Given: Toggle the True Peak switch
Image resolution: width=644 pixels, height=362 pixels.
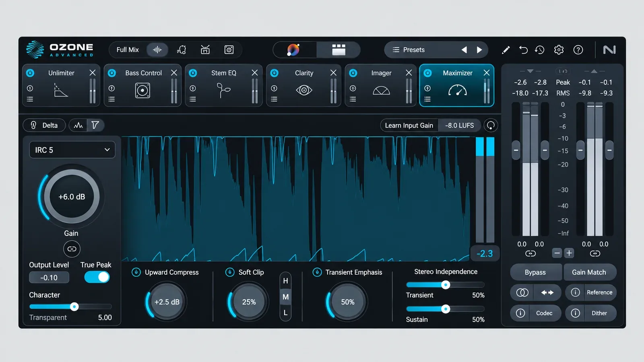Looking at the screenshot, I should click(97, 277).
